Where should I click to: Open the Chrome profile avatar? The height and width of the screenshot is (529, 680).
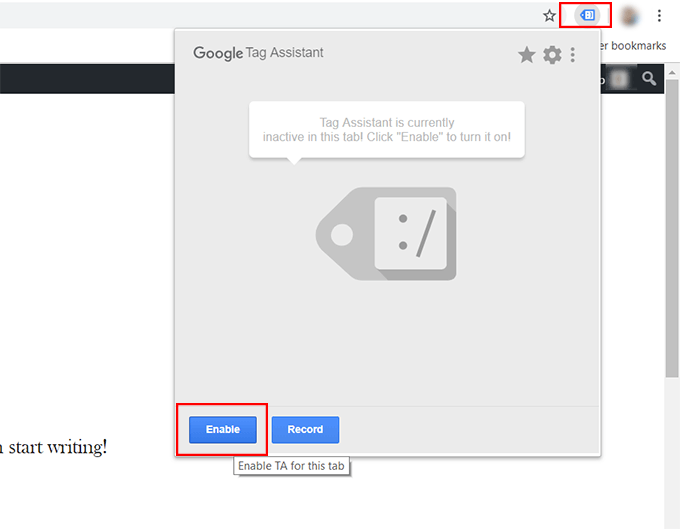pos(629,16)
